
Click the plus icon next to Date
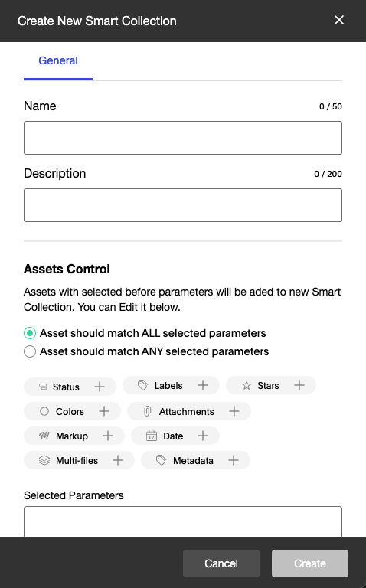point(202,436)
